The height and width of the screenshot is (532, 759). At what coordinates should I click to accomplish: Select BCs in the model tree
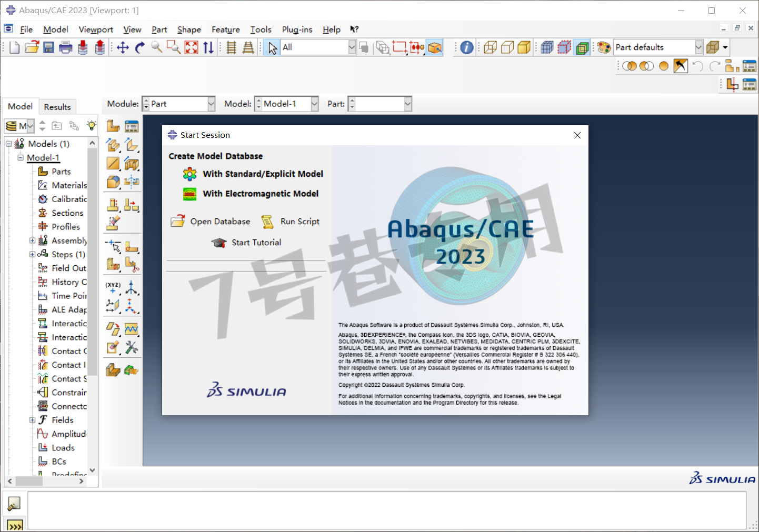click(59, 461)
